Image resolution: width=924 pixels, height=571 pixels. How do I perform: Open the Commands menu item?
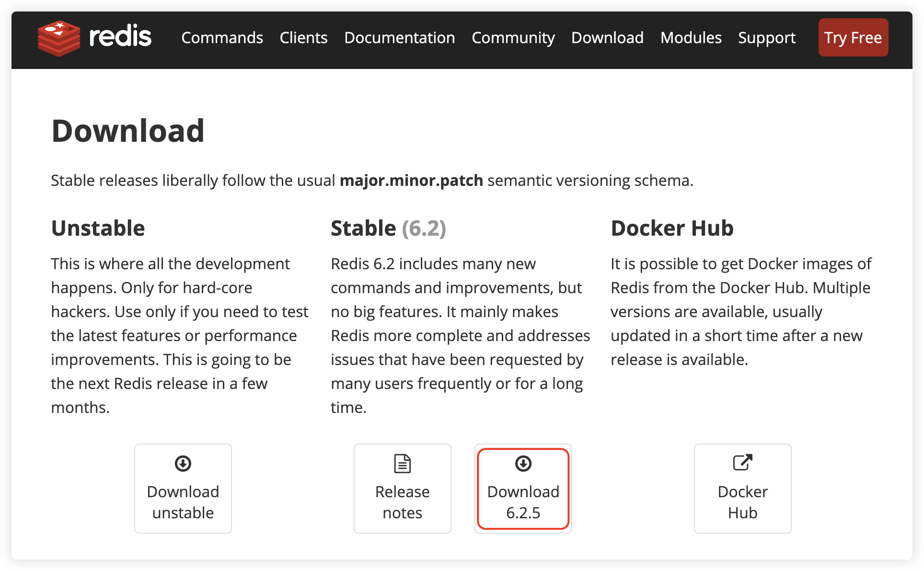point(222,38)
